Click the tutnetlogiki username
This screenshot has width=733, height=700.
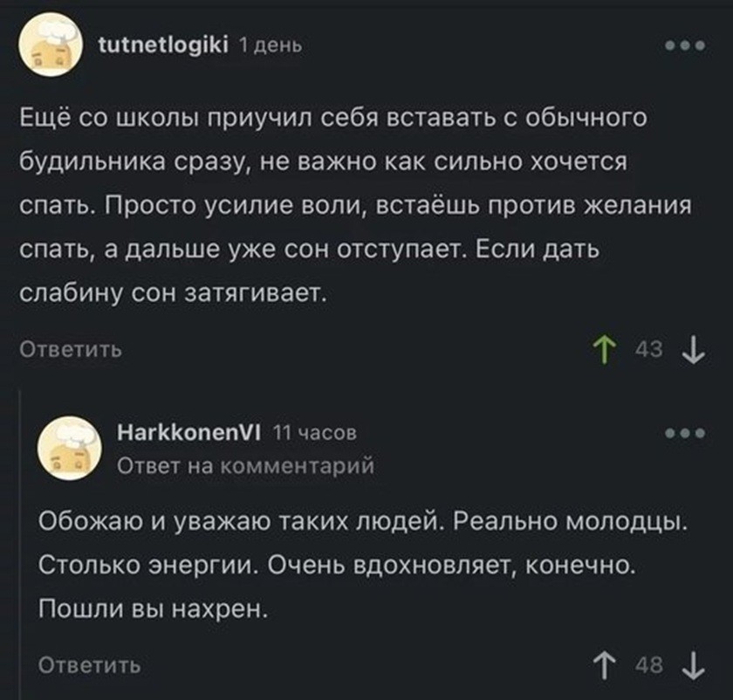click(164, 45)
